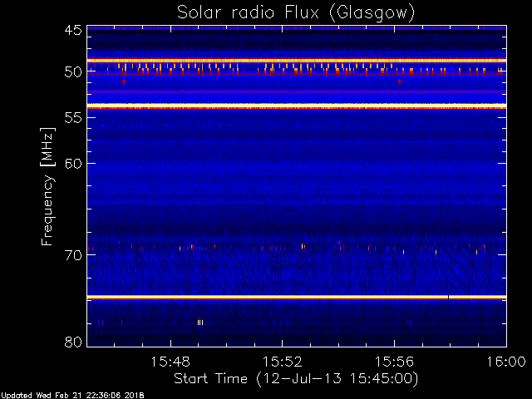This screenshot has width=532, height=399.
Task: Click the bright yellow emission band near 54 MHz
Action: 297,106
